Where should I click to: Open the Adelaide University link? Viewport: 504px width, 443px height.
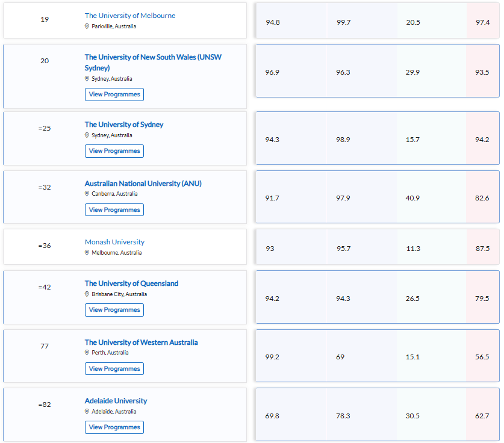(x=116, y=401)
